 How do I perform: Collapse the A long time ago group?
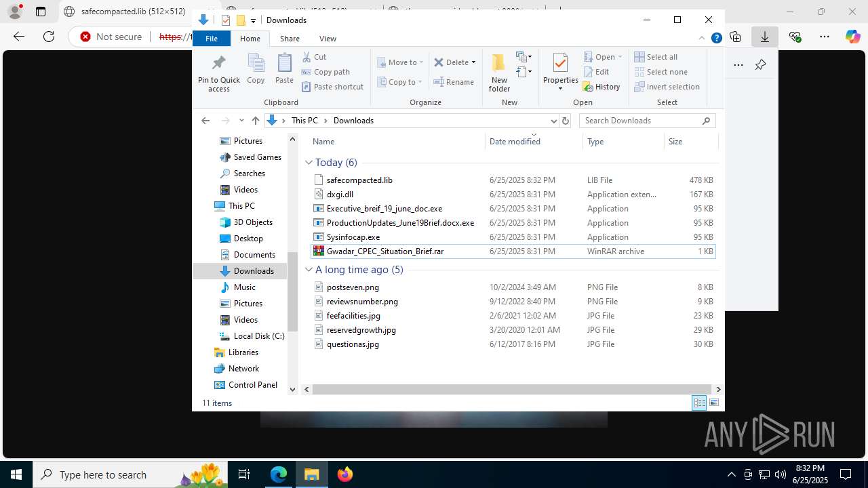click(x=309, y=270)
